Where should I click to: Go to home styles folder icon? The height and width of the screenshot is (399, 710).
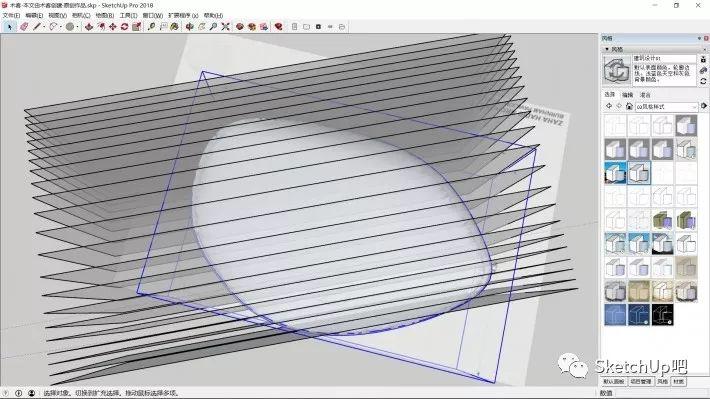point(629,106)
